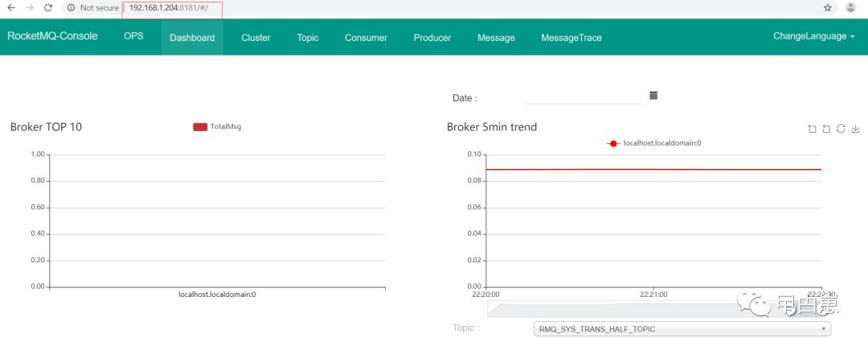Switch to the Cluster tab

point(256,38)
